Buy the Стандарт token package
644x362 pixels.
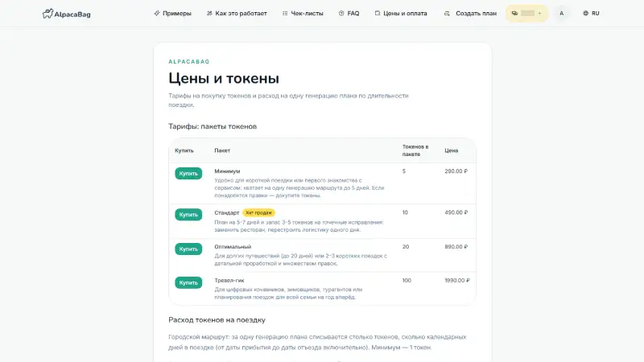pyautogui.click(x=188, y=215)
